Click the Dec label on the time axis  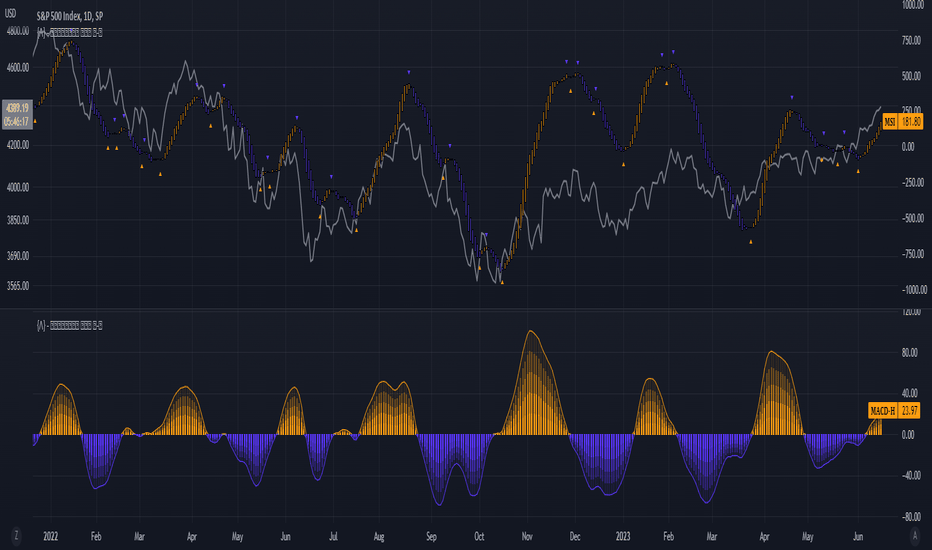tap(575, 536)
